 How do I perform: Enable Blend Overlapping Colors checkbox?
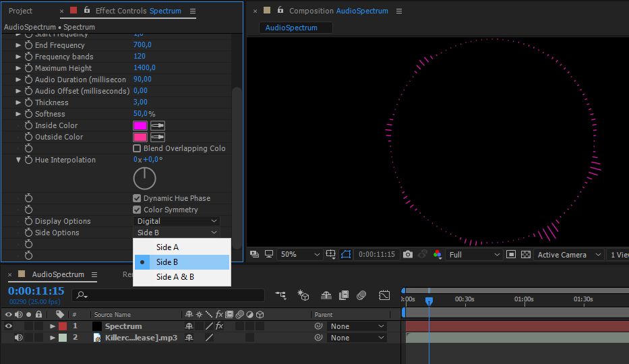137,148
